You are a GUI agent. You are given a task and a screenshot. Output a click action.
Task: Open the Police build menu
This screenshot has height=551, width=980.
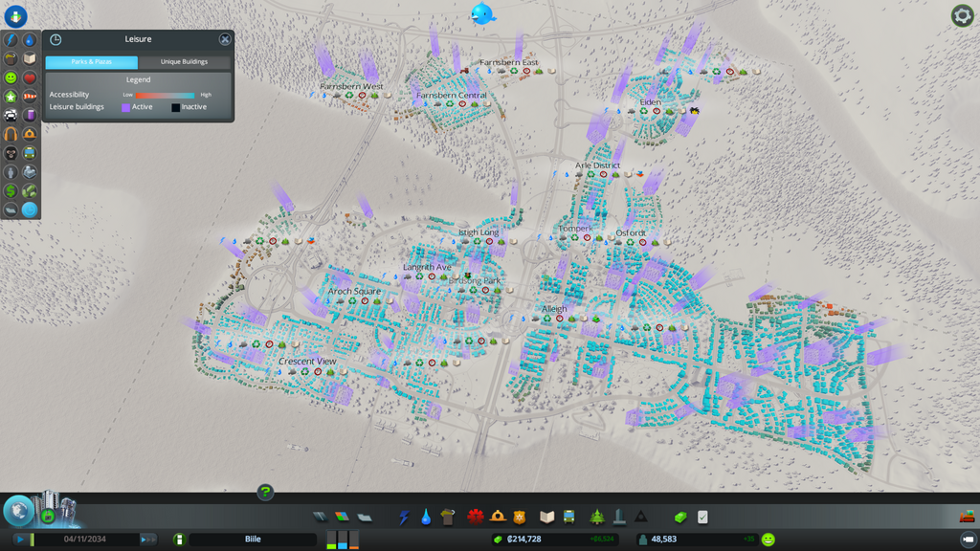pyautogui.click(x=520, y=517)
